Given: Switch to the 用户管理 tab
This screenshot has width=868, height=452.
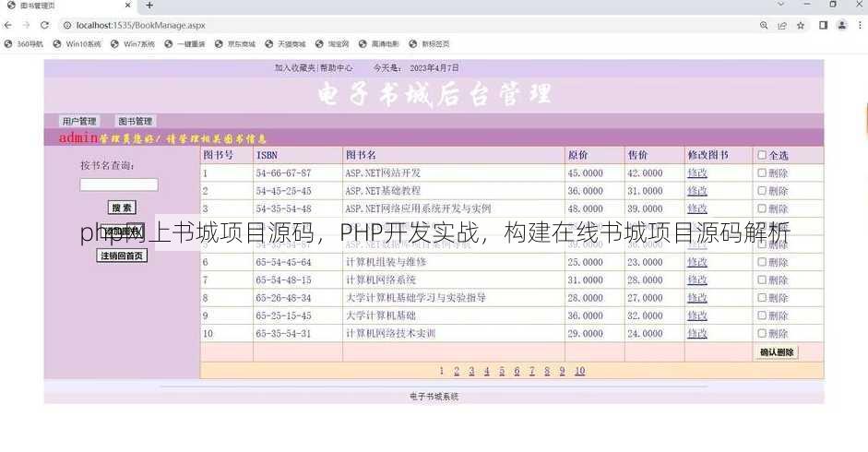Looking at the screenshot, I should (79, 121).
